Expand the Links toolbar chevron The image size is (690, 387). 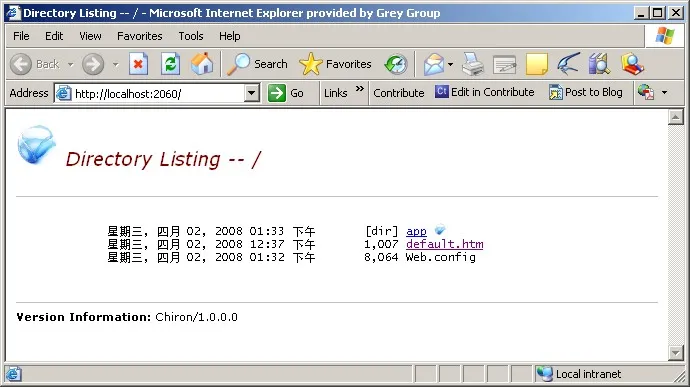pyautogui.click(x=360, y=88)
